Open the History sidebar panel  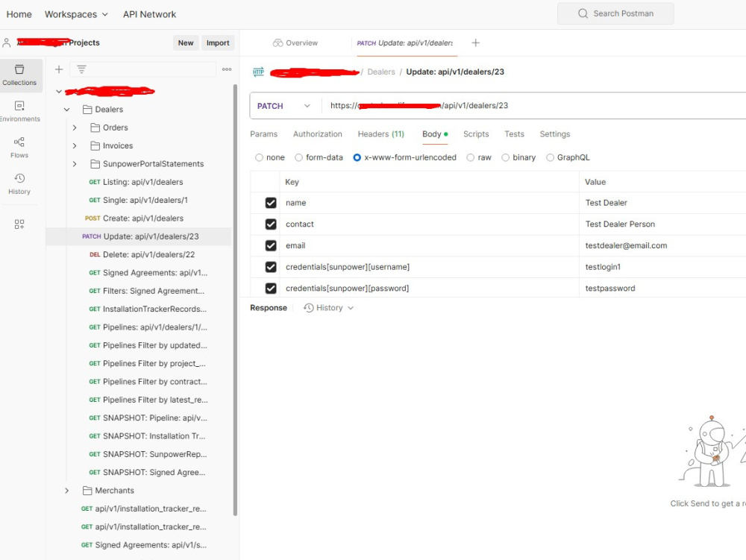tap(19, 183)
